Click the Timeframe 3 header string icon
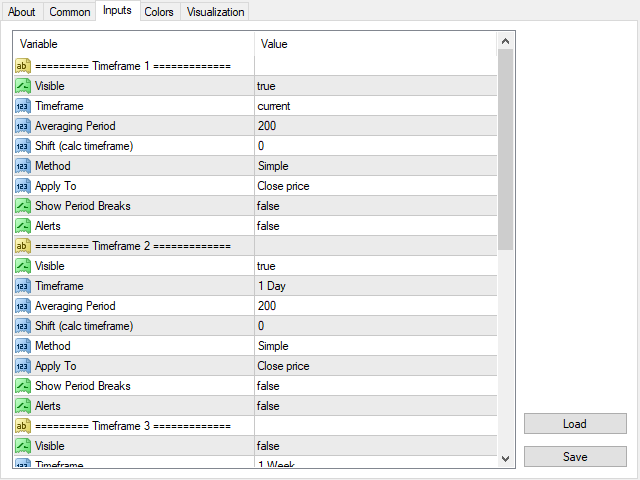Screen dimensions: 640x480 23,426
